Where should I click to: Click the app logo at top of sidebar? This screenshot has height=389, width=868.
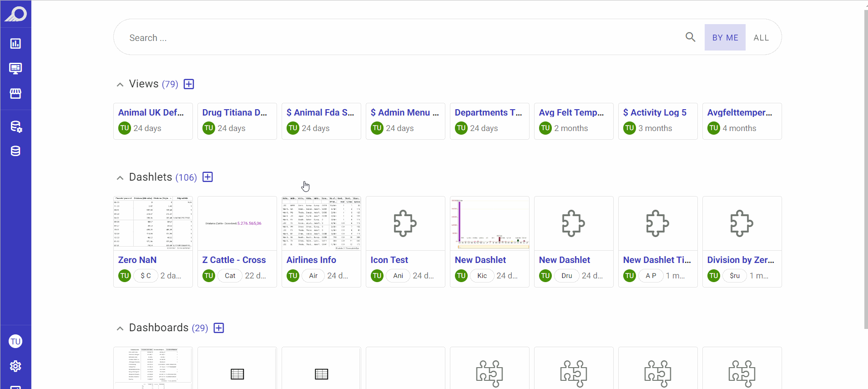[x=15, y=14]
